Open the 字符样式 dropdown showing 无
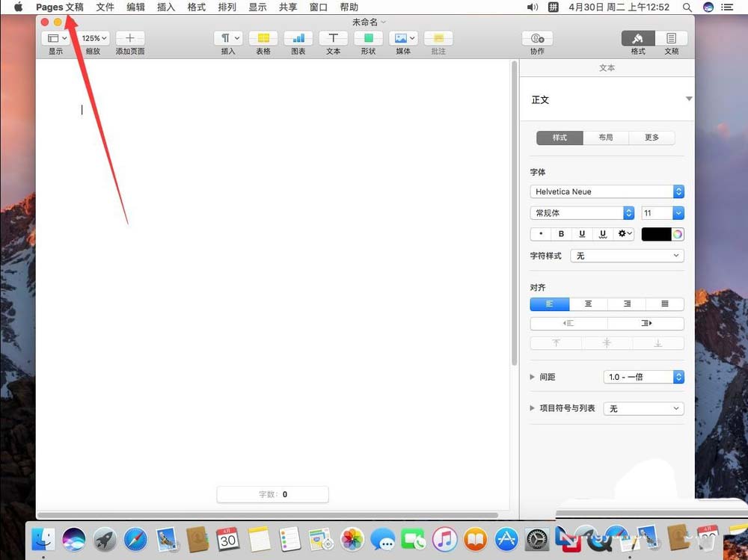 (628, 256)
